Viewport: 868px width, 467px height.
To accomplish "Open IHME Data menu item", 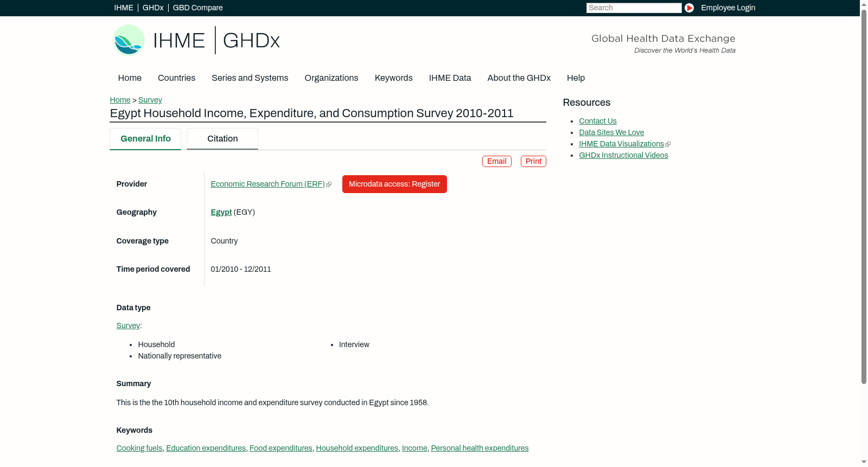I will 450,78.
